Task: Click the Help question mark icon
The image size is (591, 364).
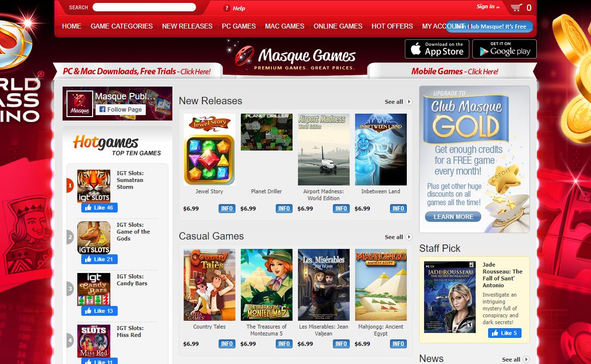Action: 227,8
